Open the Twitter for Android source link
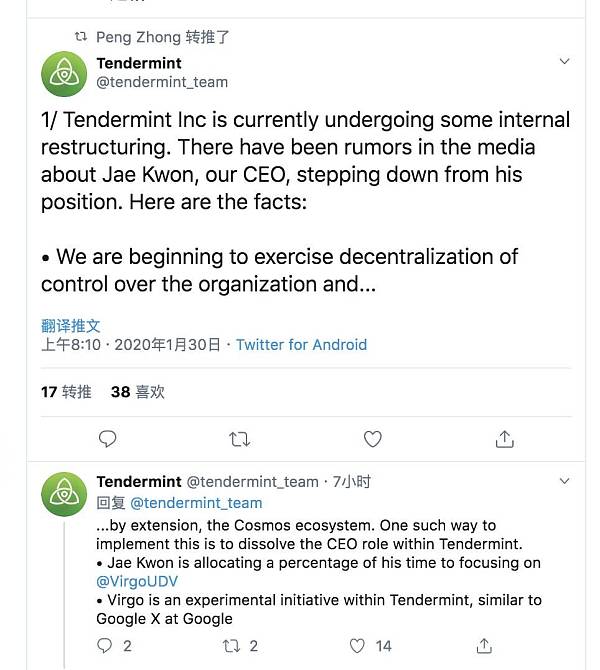The image size is (600, 670). click(301, 345)
